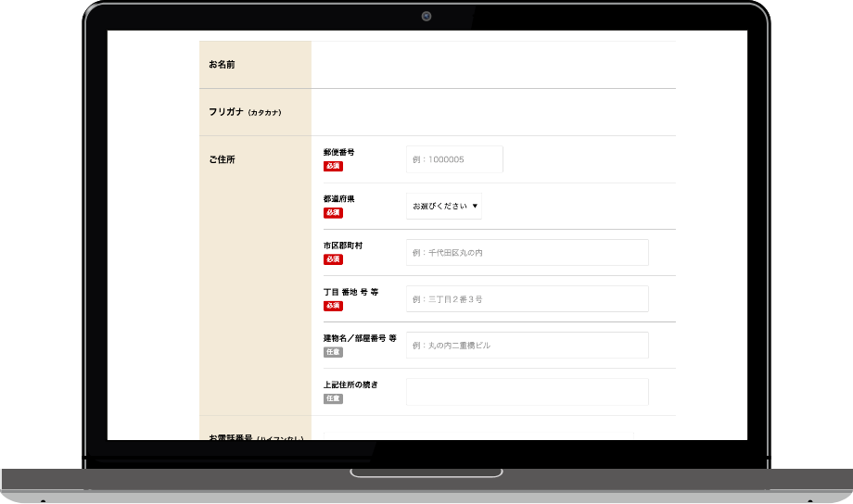Click the 建物名/部屋番号 building name field
The width and height of the screenshot is (853, 504).
[x=527, y=346]
